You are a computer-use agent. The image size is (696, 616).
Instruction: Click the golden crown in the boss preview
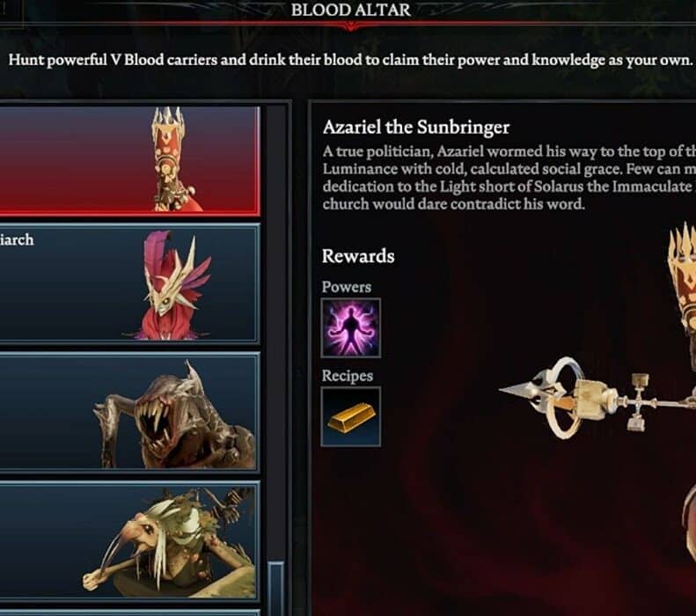(x=683, y=275)
